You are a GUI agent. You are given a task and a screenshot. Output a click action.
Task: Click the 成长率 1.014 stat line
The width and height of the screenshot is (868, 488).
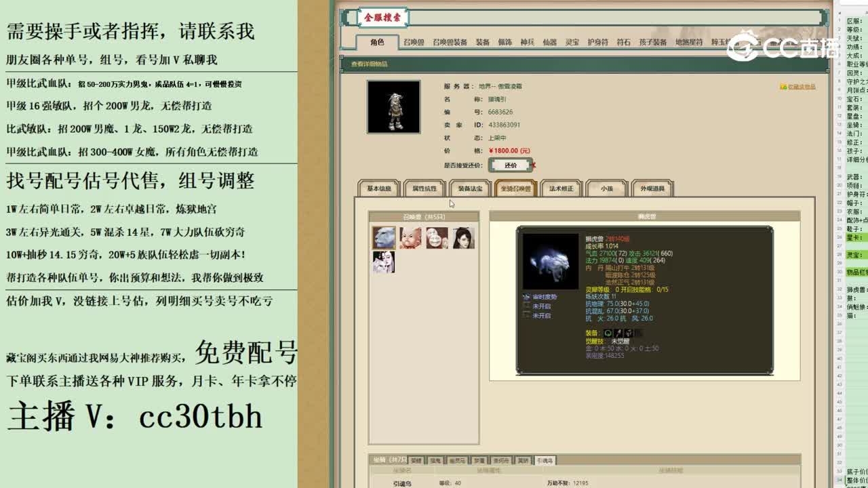[602, 246]
